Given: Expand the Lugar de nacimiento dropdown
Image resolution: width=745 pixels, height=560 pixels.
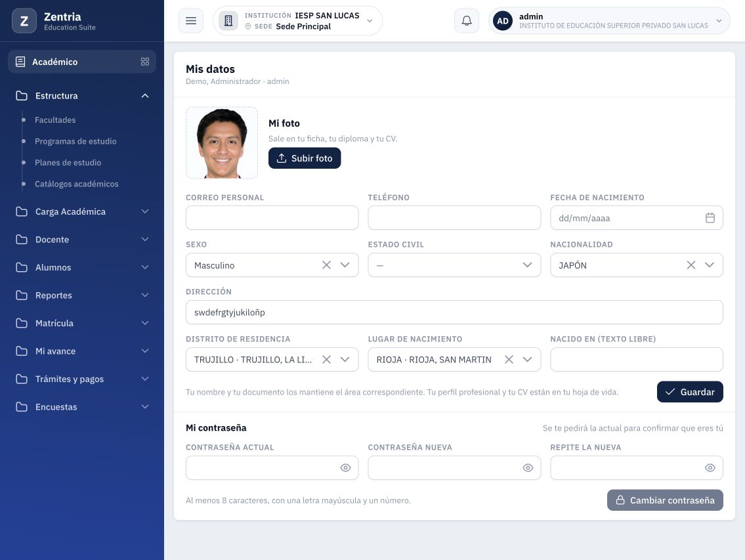Looking at the screenshot, I should [527, 359].
